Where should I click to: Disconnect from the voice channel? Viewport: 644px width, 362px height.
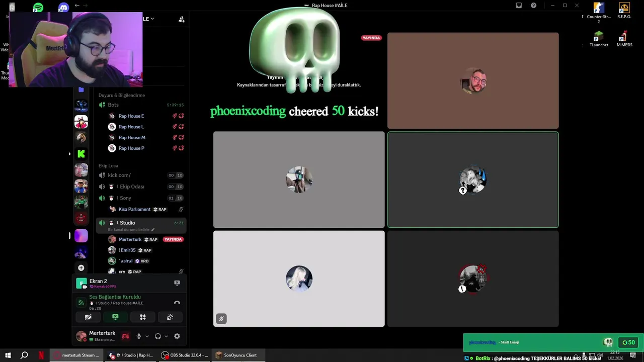tap(177, 303)
